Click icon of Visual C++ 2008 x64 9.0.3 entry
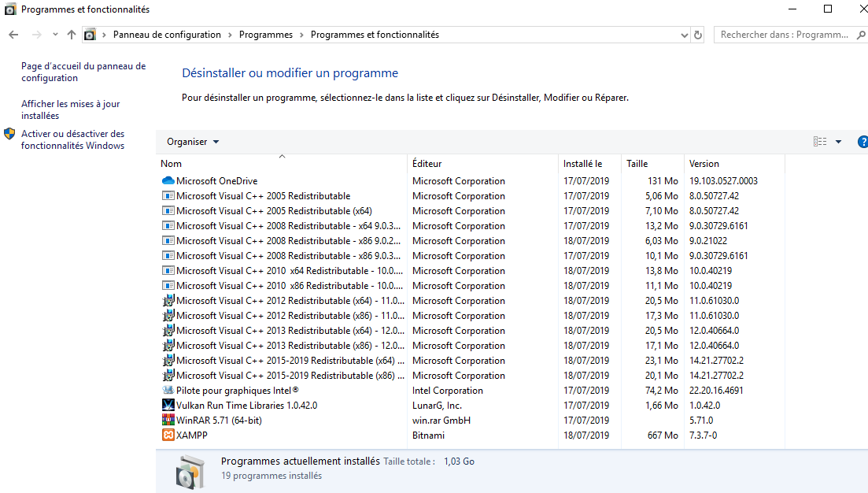868x493 pixels. click(168, 225)
